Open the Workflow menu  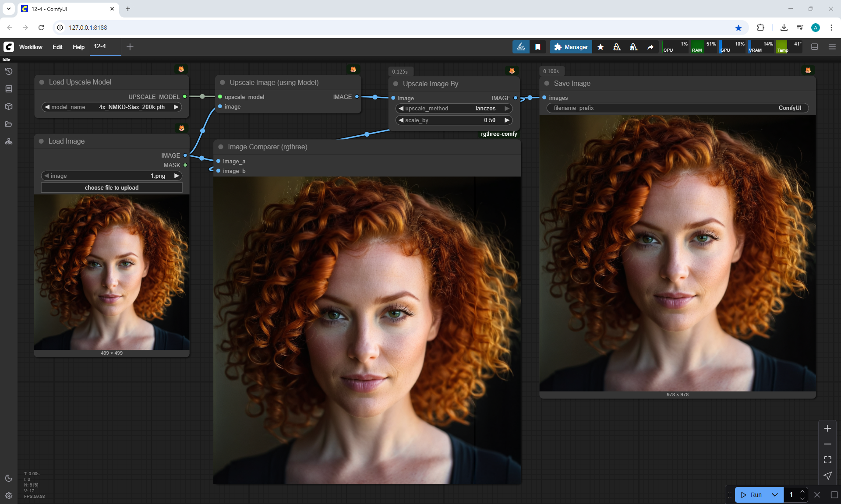31,47
